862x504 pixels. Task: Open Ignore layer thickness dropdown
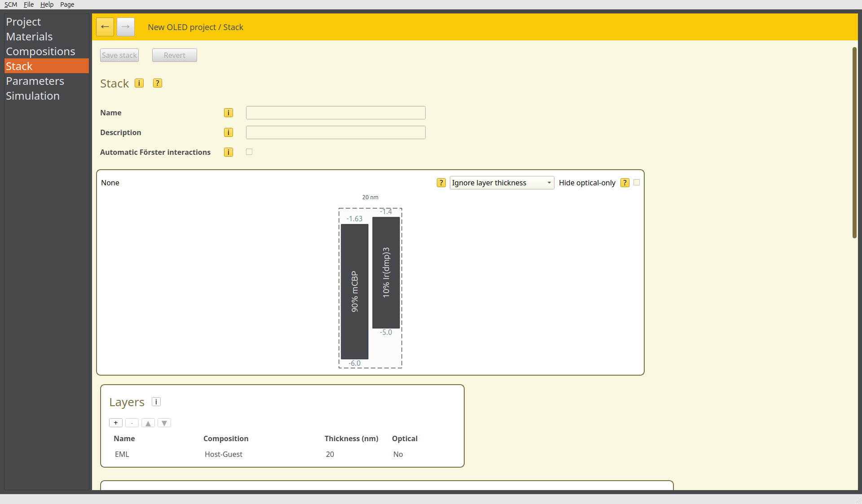click(501, 183)
